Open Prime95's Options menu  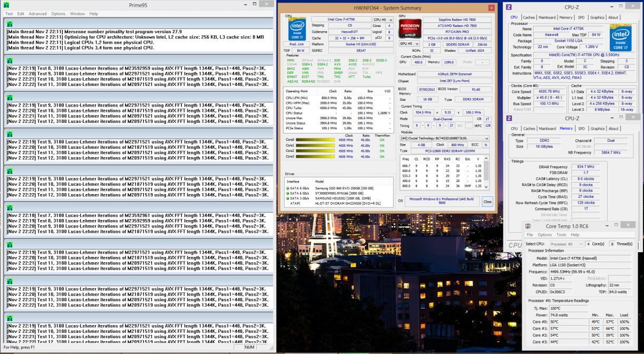tap(58, 14)
